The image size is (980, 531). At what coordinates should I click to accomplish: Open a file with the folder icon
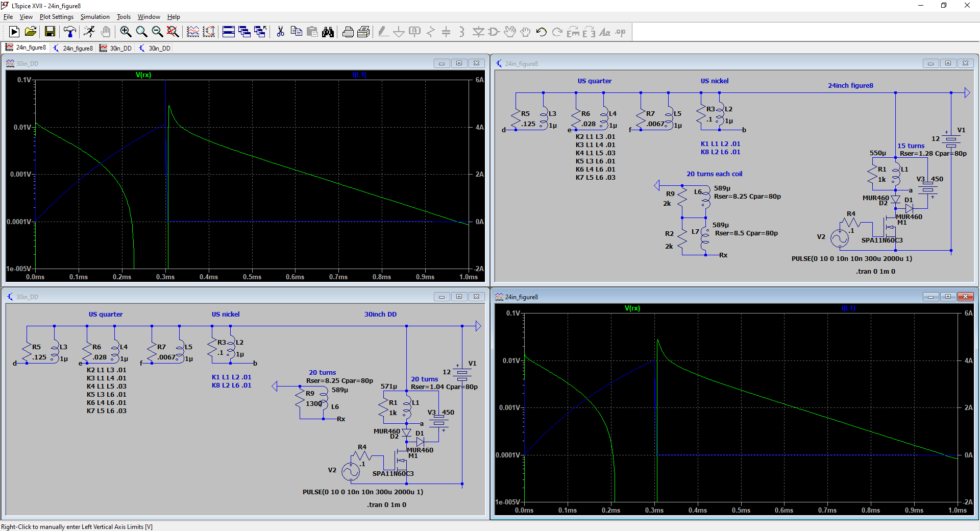point(31,32)
